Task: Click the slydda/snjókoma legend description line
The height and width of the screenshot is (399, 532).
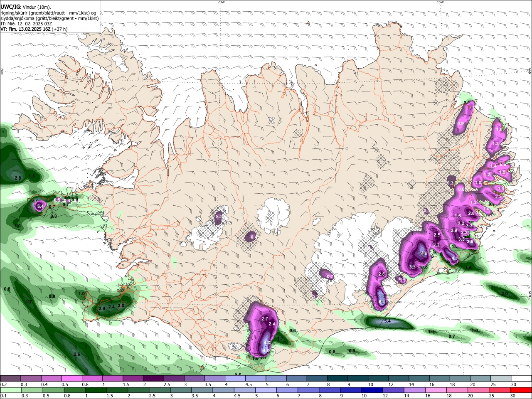Action: click(49, 18)
